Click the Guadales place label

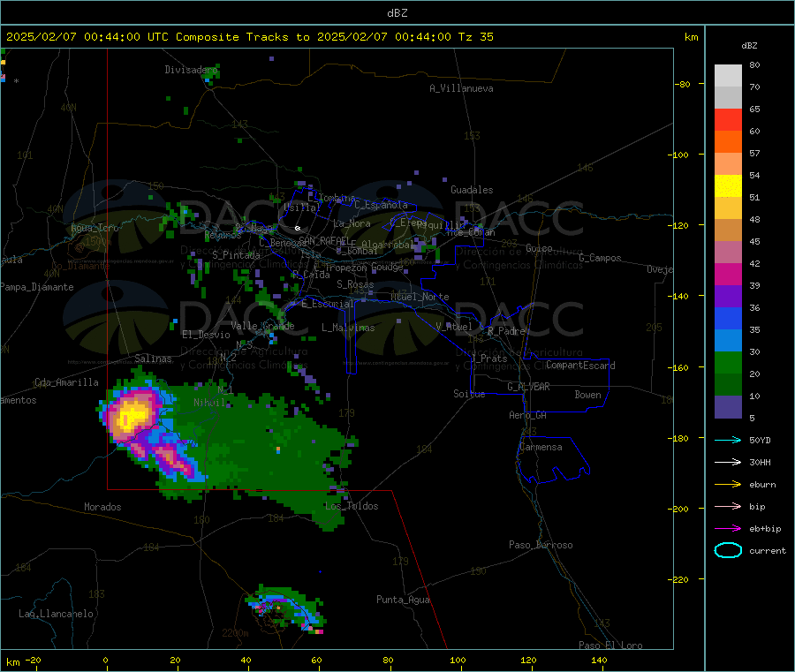(472, 190)
